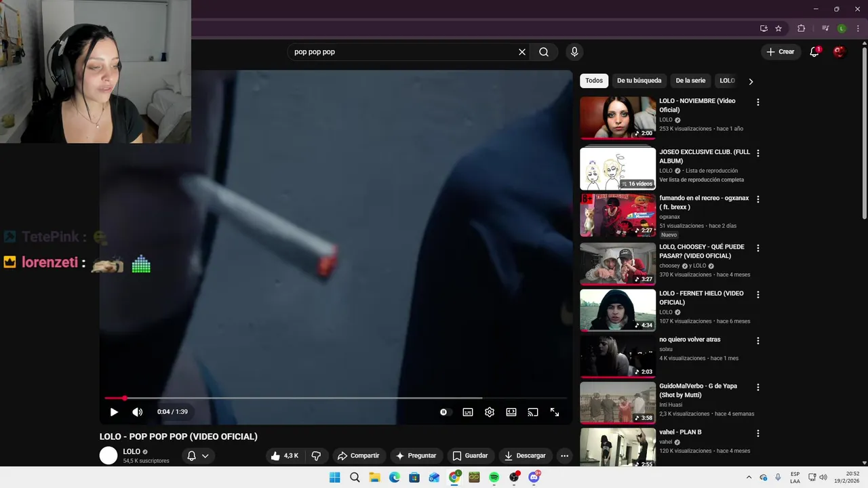
Task: Clear the search box with the X icon
Action: (x=522, y=52)
